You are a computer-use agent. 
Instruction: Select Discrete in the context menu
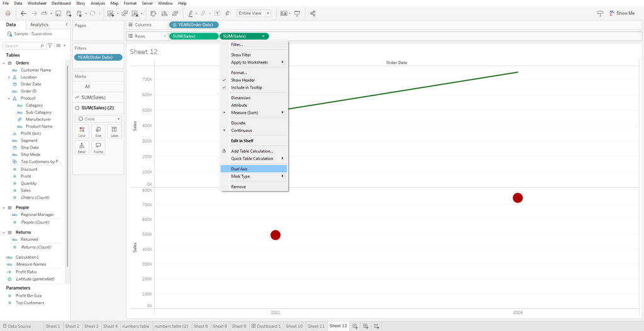coord(254,123)
